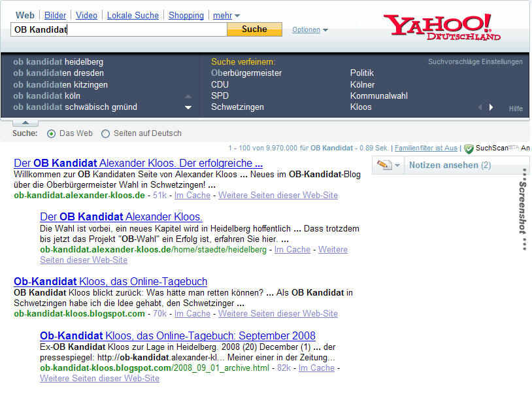
Task: Open Weitere Seiten link for the 51k result
Action: point(278,196)
